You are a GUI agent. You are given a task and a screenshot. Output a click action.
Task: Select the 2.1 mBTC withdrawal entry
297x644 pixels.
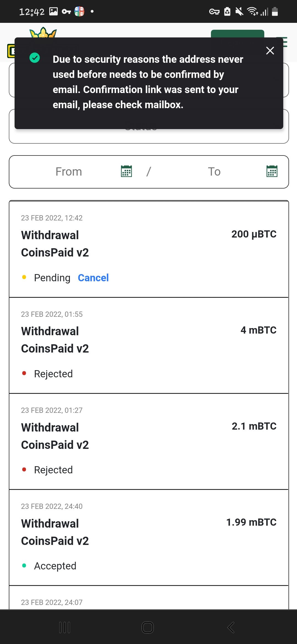pyautogui.click(x=148, y=441)
